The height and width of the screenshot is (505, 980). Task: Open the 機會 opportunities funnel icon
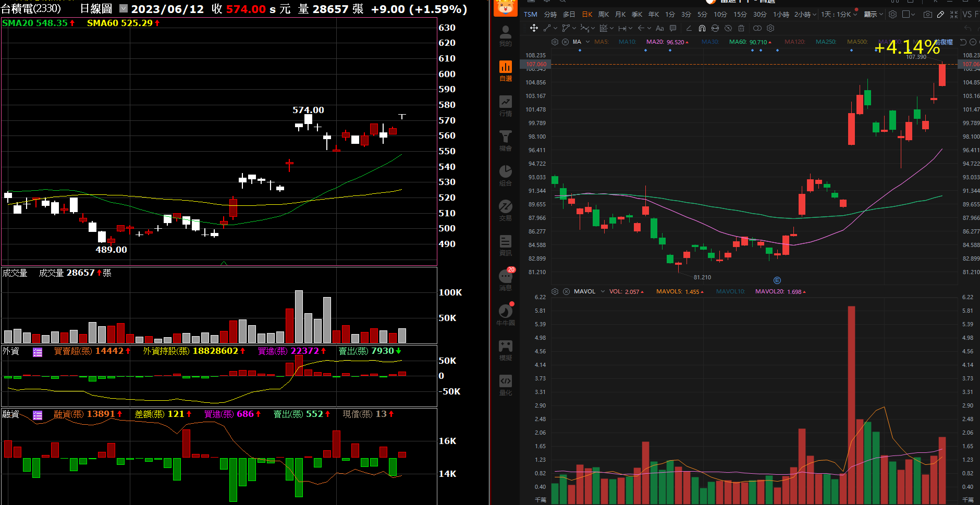[x=505, y=141]
